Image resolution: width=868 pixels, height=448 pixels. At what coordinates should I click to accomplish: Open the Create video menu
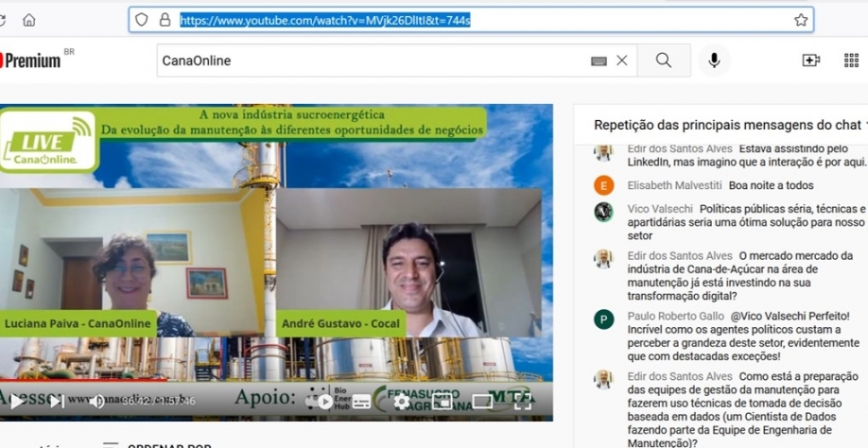pos(810,60)
